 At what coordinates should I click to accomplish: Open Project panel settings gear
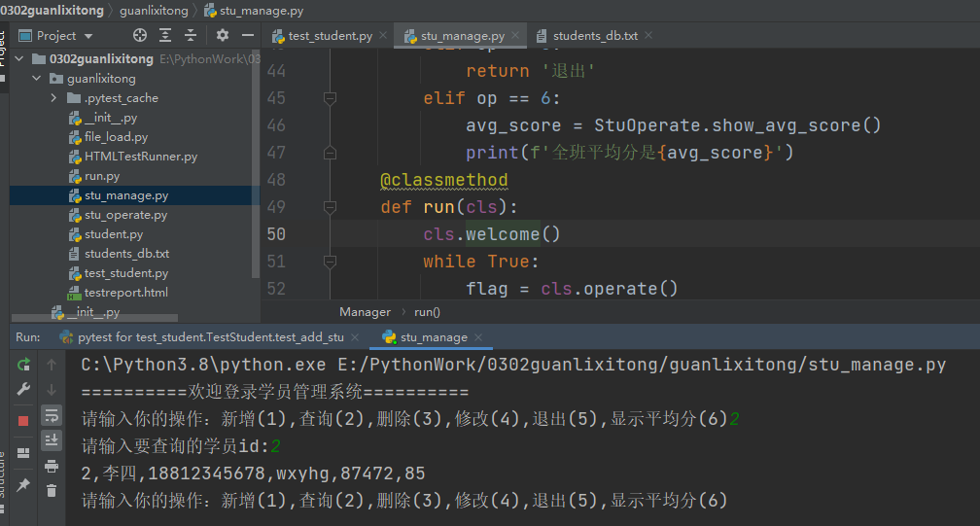point(223,36)
